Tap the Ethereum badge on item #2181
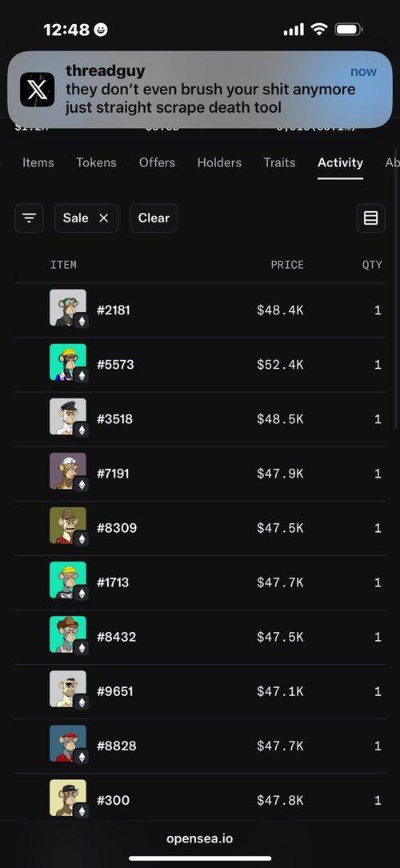Screen dimensions: 400x868 pyautogui.click(x=82, y=321)
